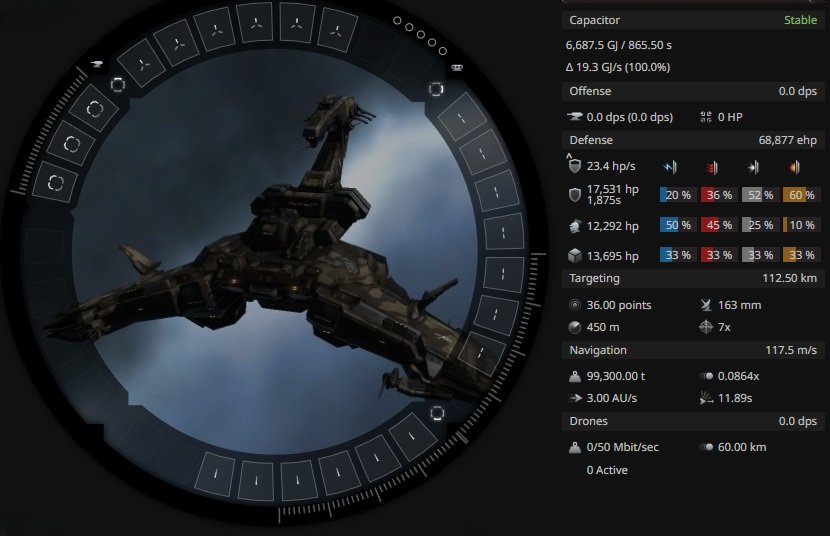This screenshot has height=536, width=830.
Task: Select the leftmost empty low slot
Action: (x=215, y=475)
